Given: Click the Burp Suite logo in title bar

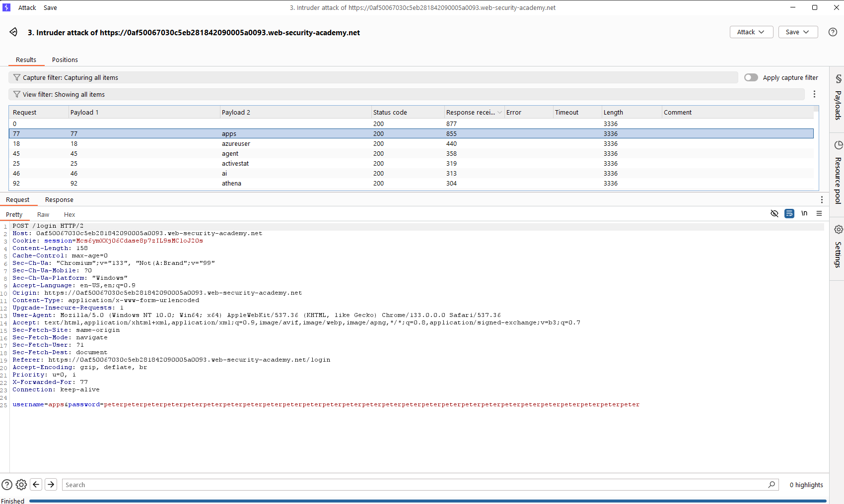Looking at the screenshot, I should (6, 7).
